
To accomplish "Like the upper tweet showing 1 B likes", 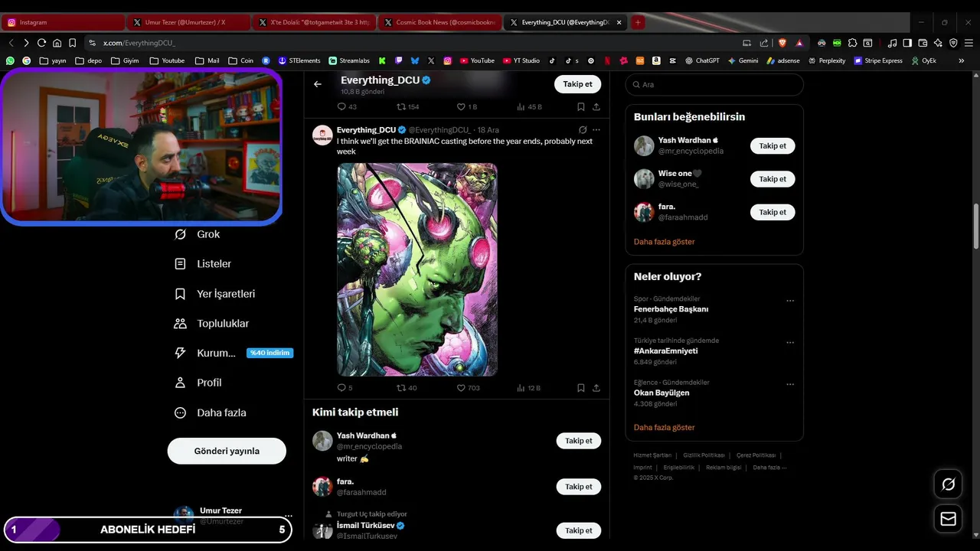I will [x=466, y=107].
